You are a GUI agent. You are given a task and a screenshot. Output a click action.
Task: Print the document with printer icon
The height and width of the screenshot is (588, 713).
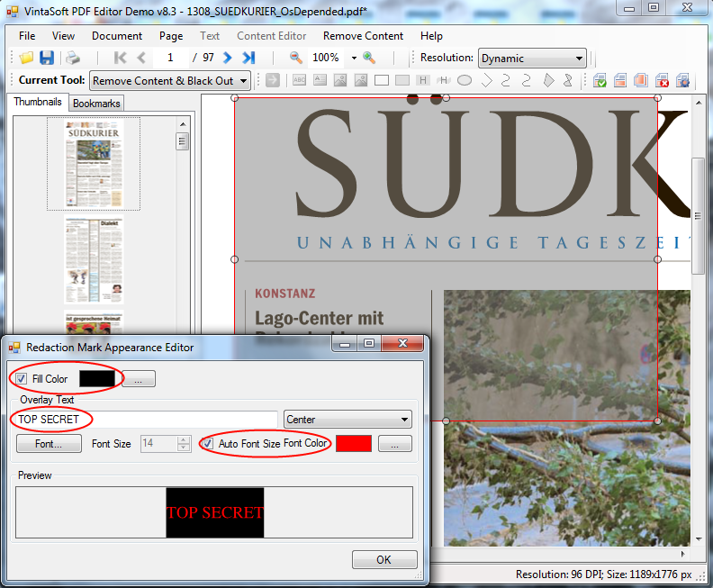coord(73,58)
